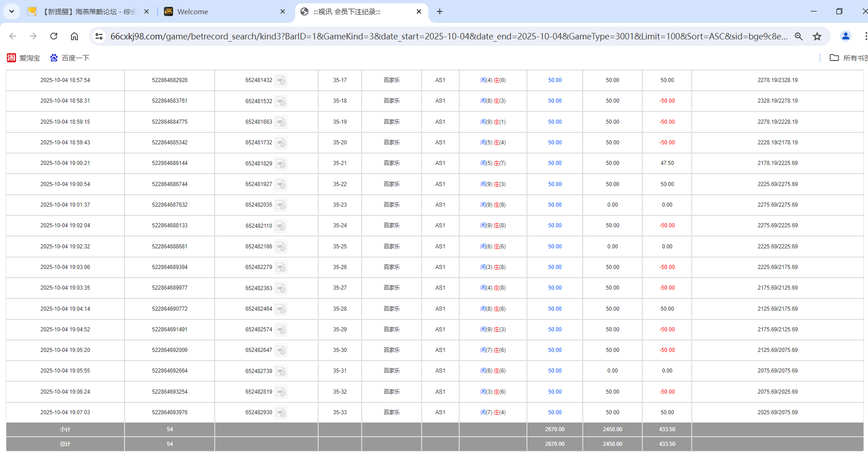The height and width of the screenshot is (461, 868).
Task: Open replay icon beside 652482930
Action: click(282, 412)
